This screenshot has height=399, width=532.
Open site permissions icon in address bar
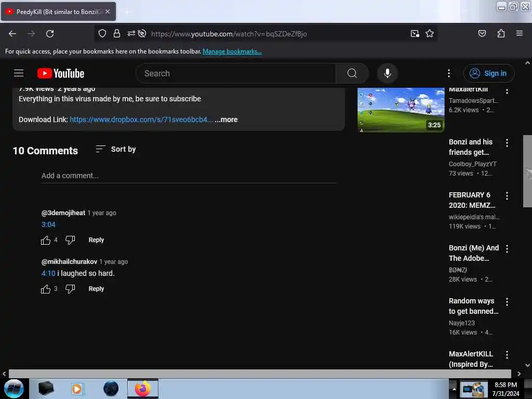click(x=131, y=33)
